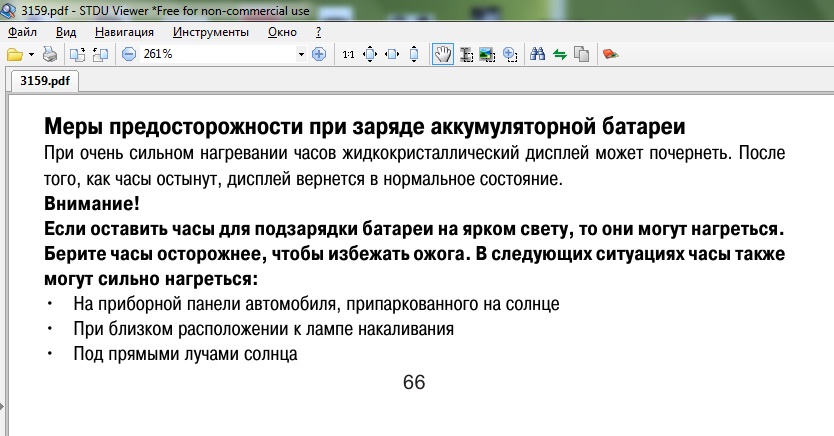Toggle the Select text tool

(465, 54)
